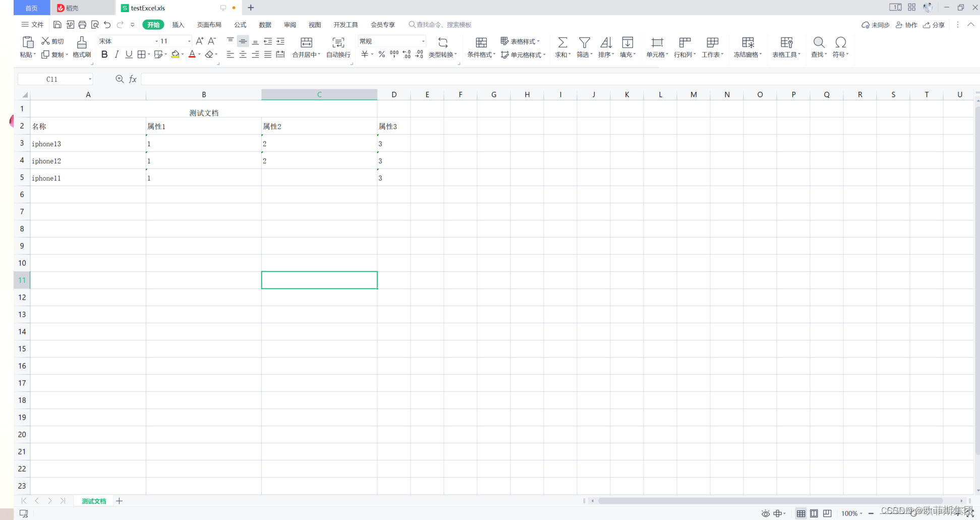The width and height of the screenshot is (980, 520).
Task: Switch to page break preview in status bar
Action: (x=827, y=513)
